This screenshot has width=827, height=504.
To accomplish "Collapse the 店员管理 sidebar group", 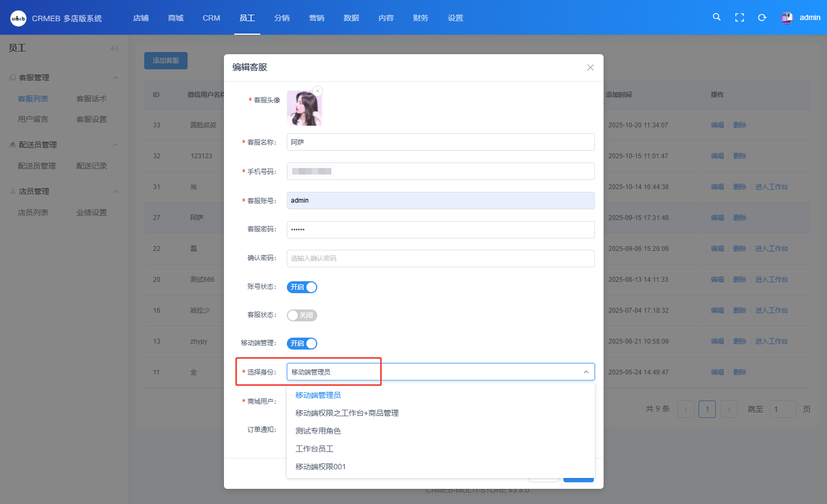I will [115, 191].
